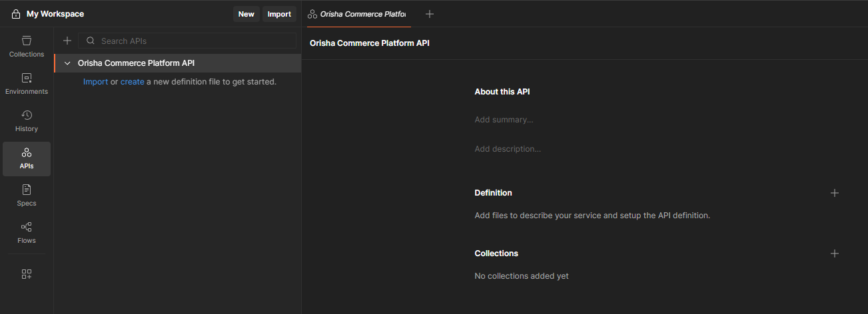
Task: Click the configure workspace sidebar icon
Action: coord(27,274)
